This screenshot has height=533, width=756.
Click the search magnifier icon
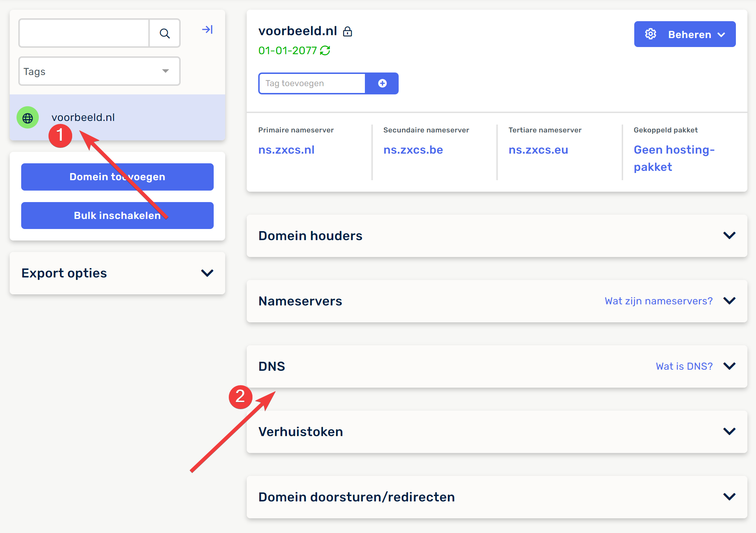164,33
